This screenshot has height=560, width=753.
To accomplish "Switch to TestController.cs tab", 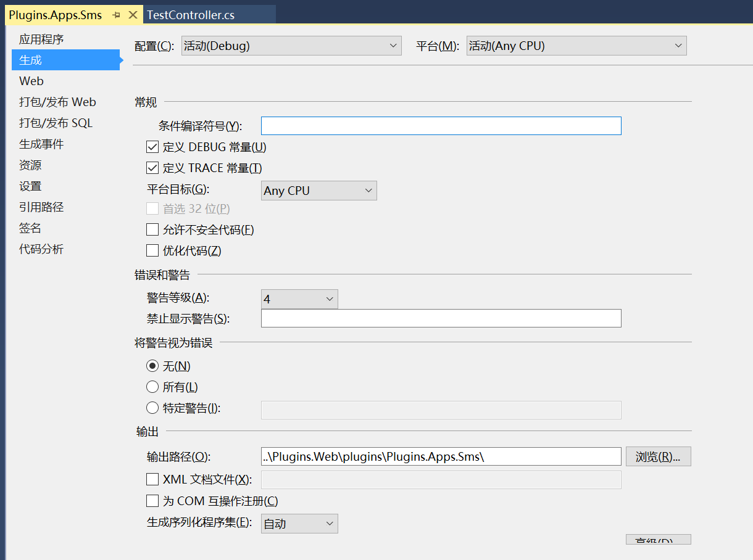I will coord(191,15).
